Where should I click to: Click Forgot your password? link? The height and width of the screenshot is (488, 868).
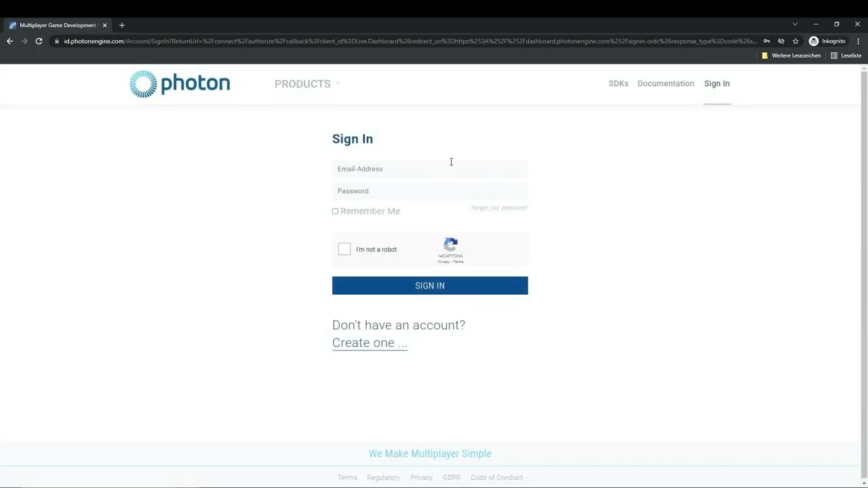[500, 208]
